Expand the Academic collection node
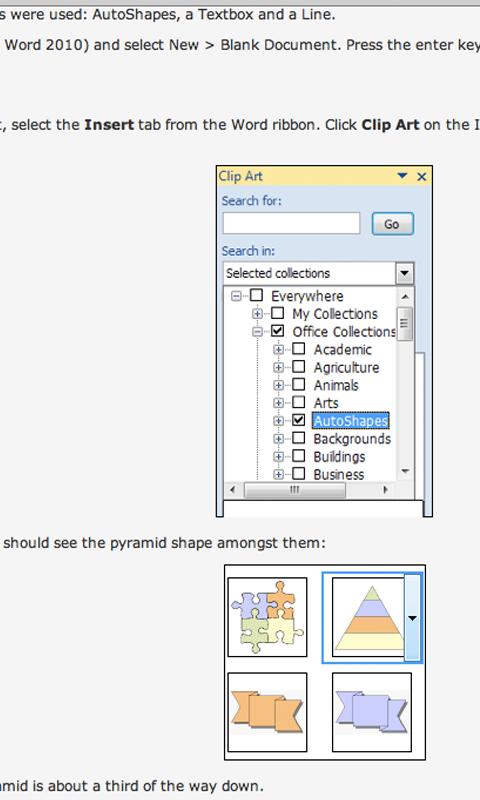 click(x=279, y=349)
